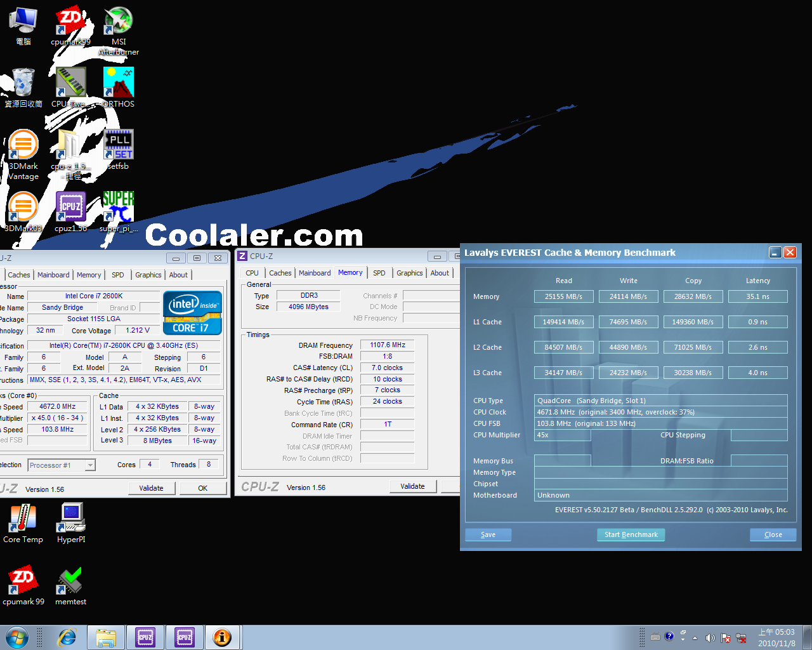812x650 pixels.
Task: Open Caches tab in left CPU-Z window
Action: 18,275
